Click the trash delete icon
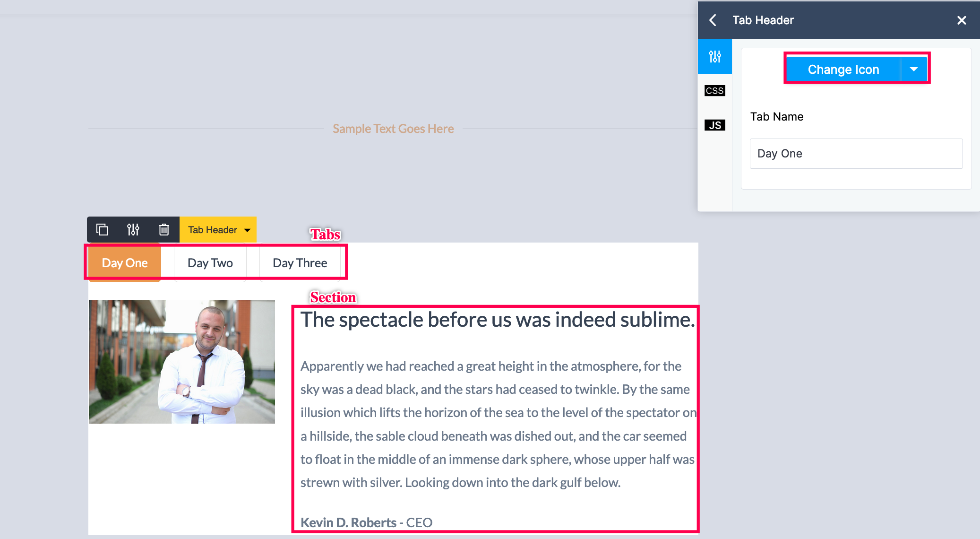The image size is (980, 539). tap(164, 230)
